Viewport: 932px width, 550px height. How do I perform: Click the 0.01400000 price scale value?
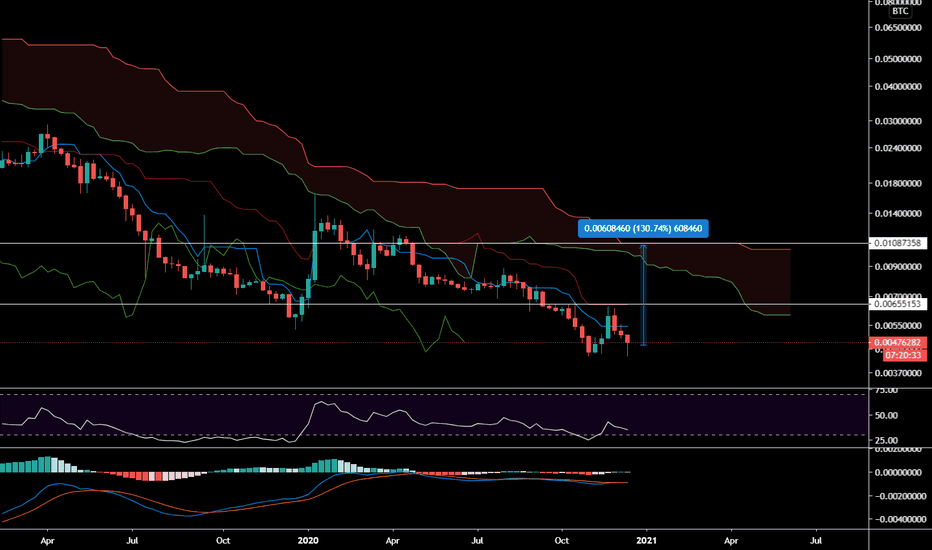(x=898, y=213)
